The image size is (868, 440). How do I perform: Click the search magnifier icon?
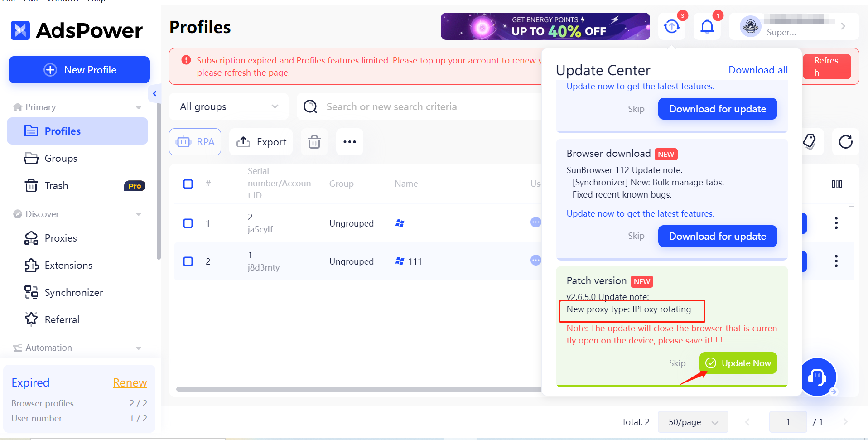pyautogui.click(x=310, y=106)
